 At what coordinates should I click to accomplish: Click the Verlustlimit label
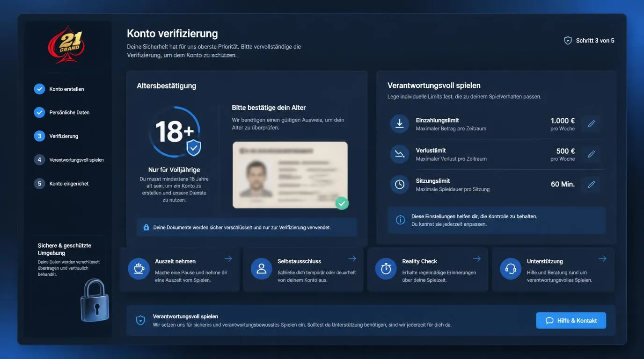[x=431, y=151]
